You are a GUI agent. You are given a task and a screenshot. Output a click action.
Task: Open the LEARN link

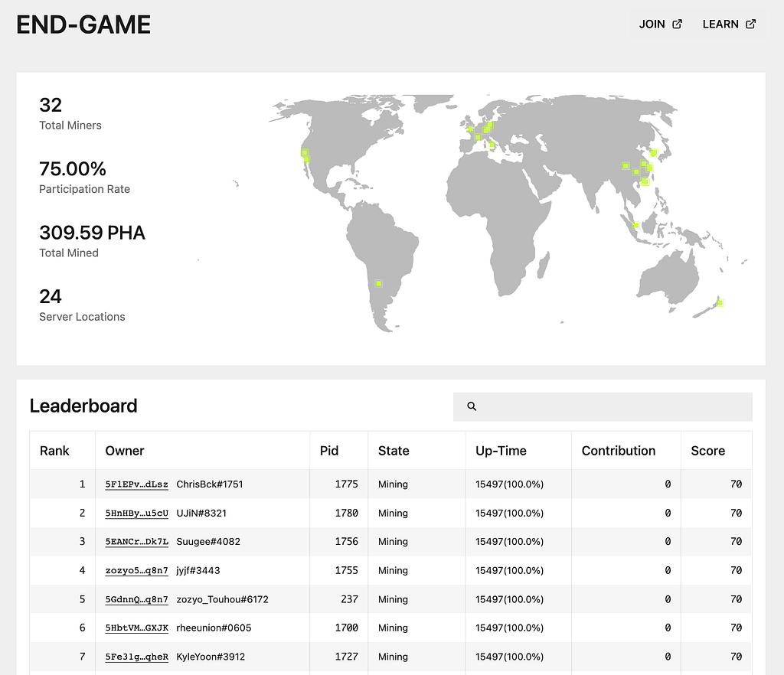tap(729, 24)
